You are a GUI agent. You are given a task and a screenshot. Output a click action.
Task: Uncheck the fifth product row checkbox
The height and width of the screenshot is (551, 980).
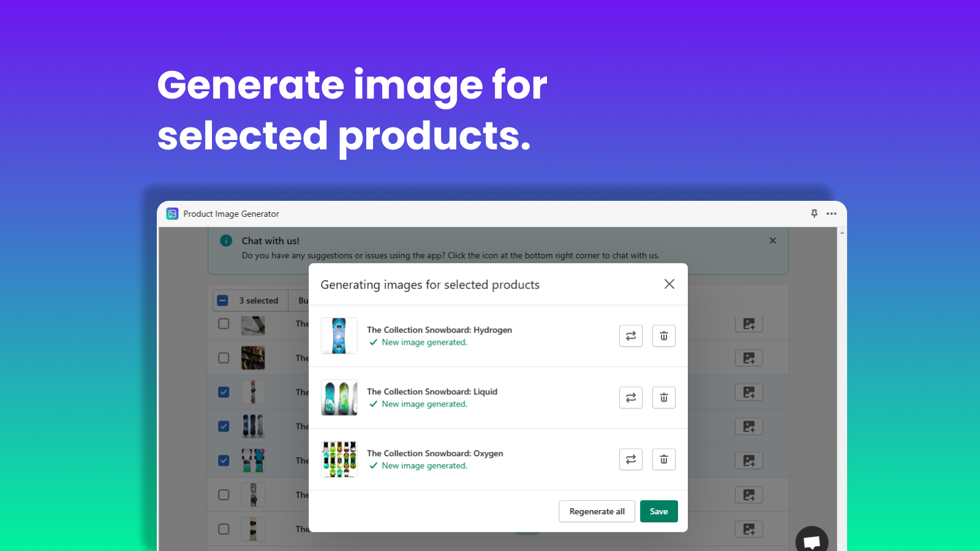tap(224, 460)
